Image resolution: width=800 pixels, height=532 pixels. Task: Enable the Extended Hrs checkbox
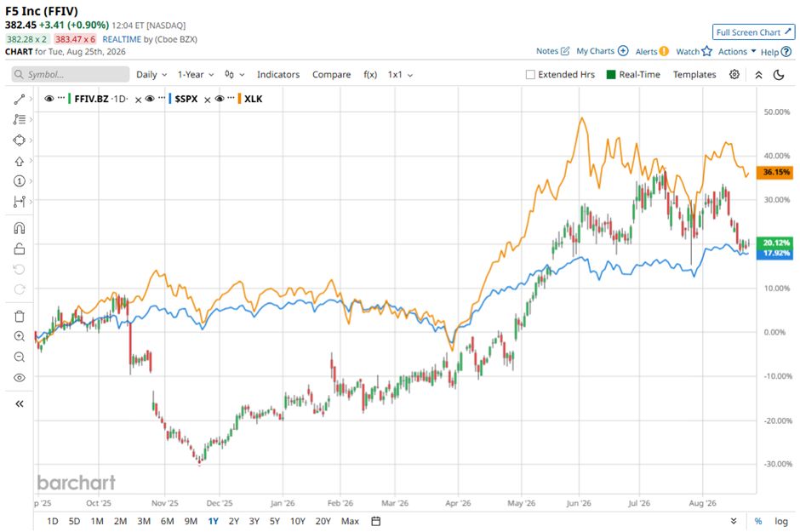click(x=530, y=74)
